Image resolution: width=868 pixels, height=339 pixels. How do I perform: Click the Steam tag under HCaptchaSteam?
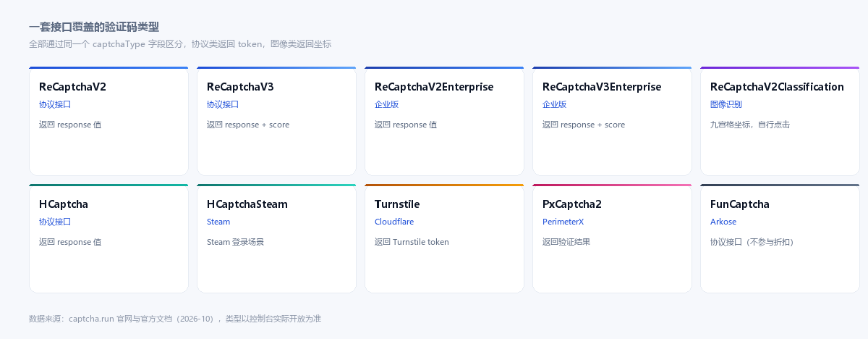click(x=218, y=222)
